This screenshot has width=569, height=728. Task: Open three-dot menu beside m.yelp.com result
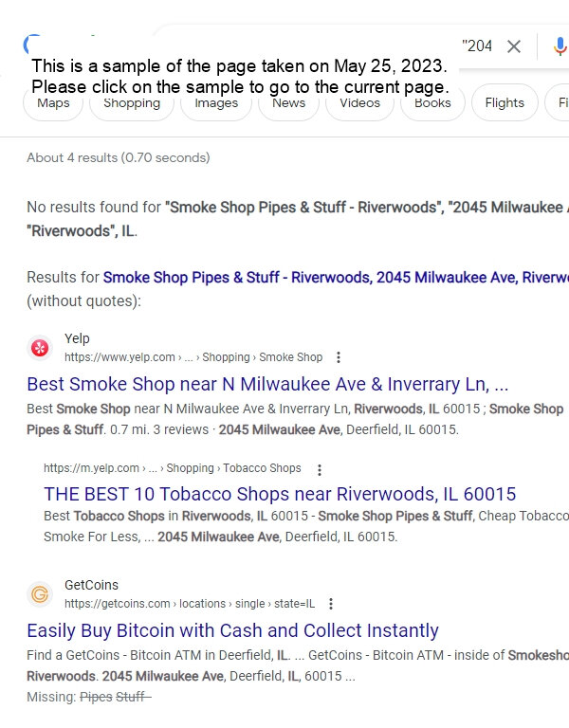pos(320,470)
